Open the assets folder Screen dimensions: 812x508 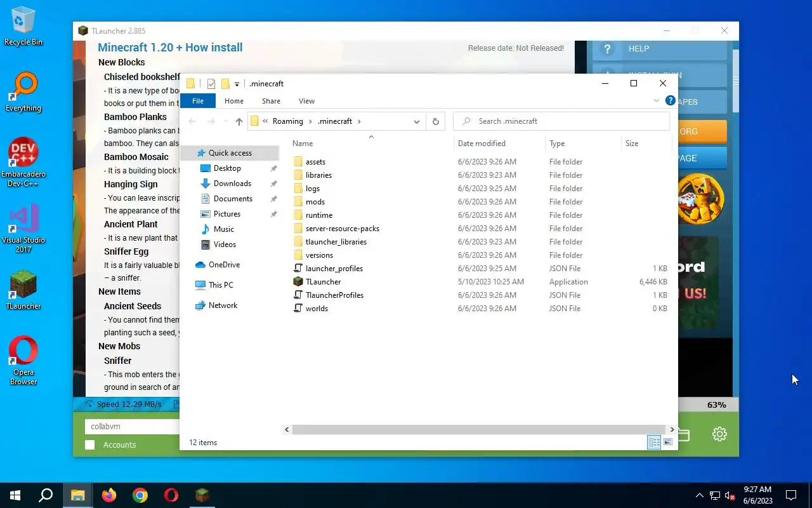click(x=315, y=162)
